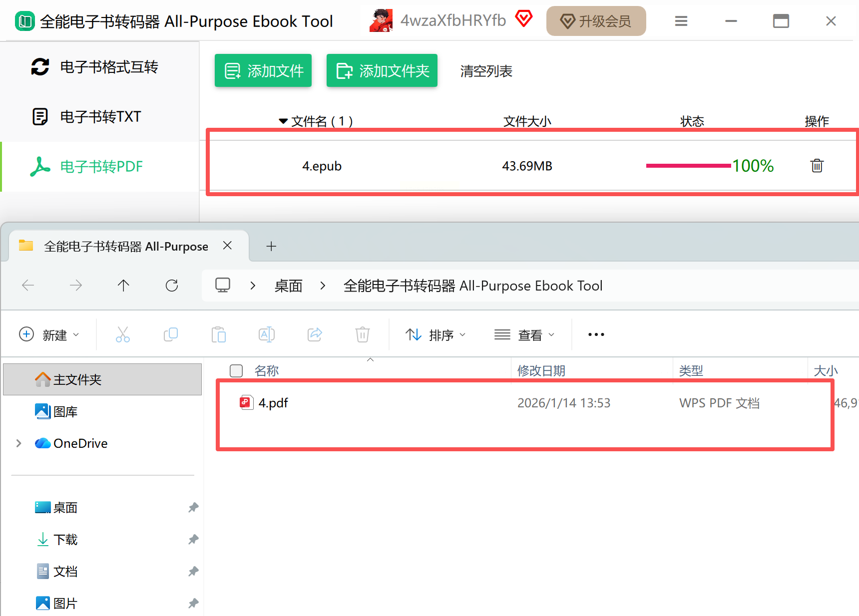Screen dimensions: 859x616
Task: Sort by the 名称 column header
Action: pyautogui.click(x=267, y=371)
